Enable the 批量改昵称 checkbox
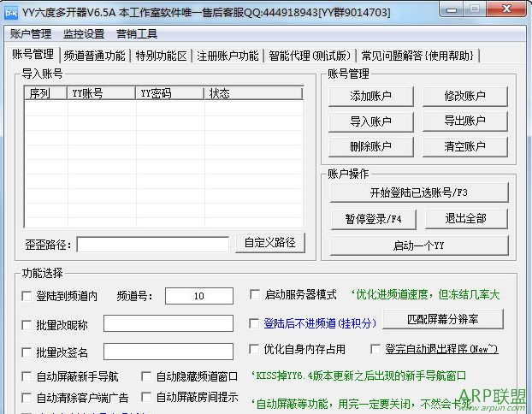Screen dimensions: 532x414 pos(27,325)
